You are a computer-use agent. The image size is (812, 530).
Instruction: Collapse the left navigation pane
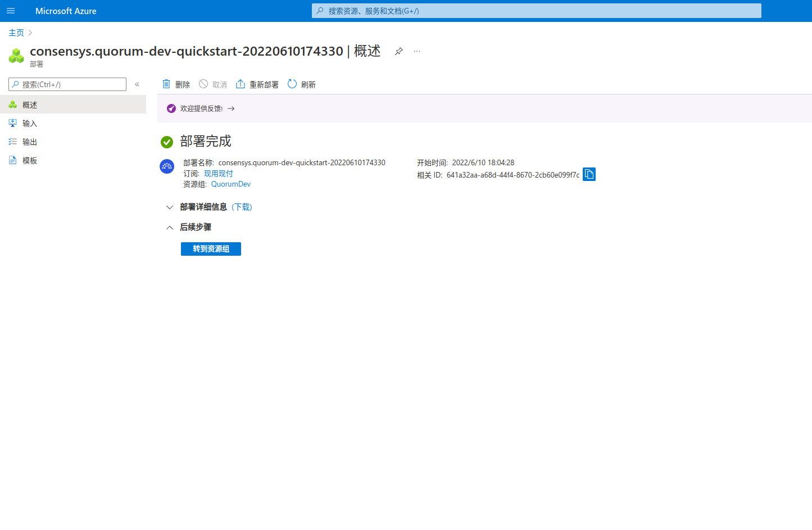[137, 84]
